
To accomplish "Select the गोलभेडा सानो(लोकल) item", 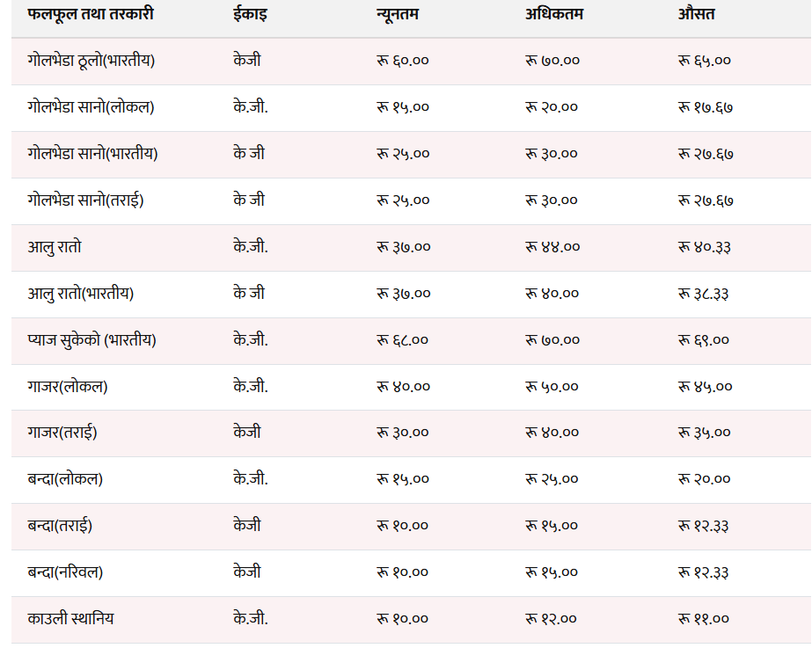I will (91, 107).
